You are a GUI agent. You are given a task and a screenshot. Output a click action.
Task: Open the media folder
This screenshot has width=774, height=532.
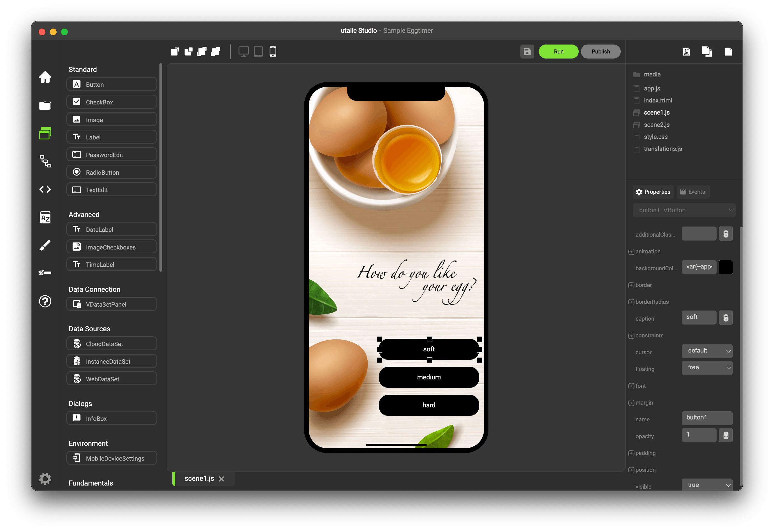pyautogui.click(x=647, y=74)
